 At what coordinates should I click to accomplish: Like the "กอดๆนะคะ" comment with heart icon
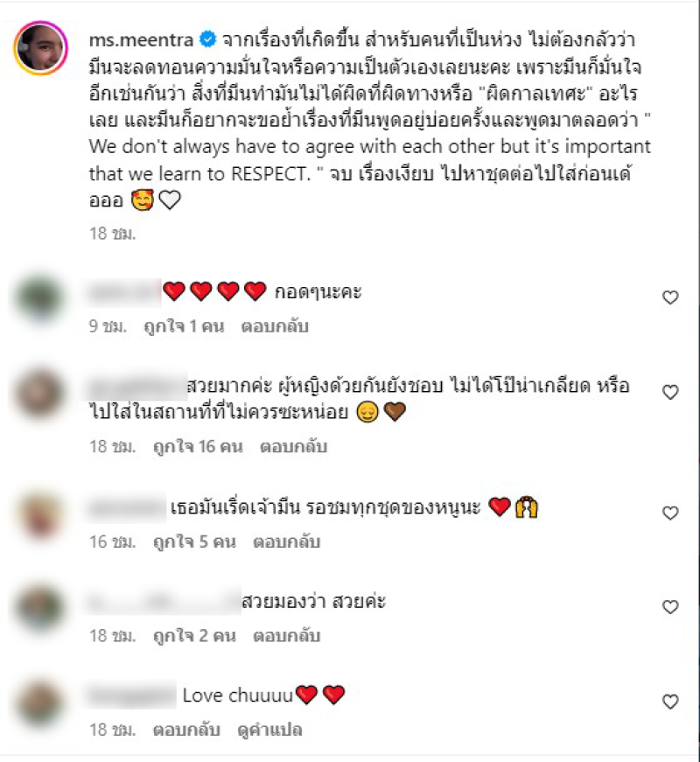(670, 297)
